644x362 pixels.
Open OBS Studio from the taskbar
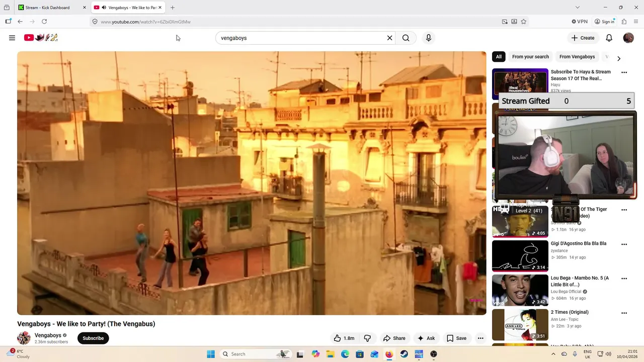(434, 354)
